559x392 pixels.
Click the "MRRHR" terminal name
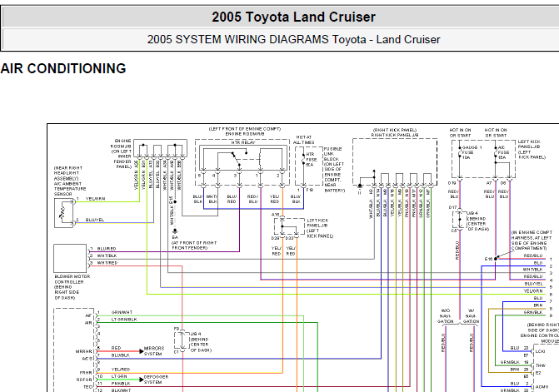(84, 351)
